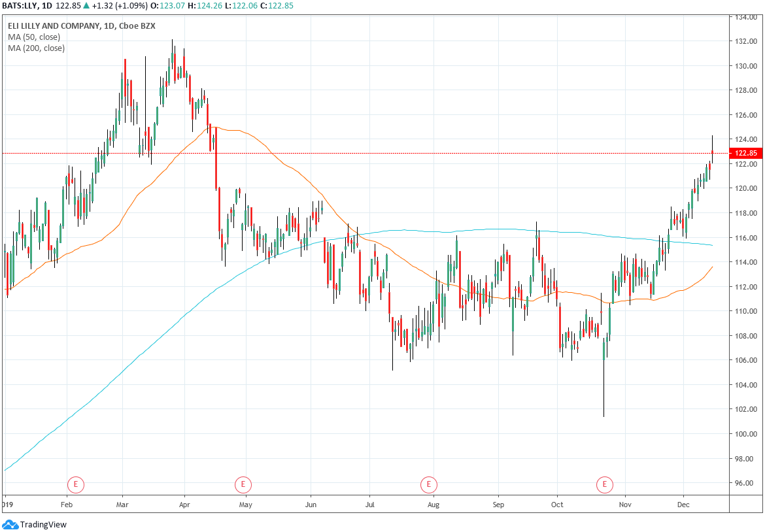Click the Jun label on time axis
The width and height of the screenshot is (765, 532).
click(x=311, y=504)
